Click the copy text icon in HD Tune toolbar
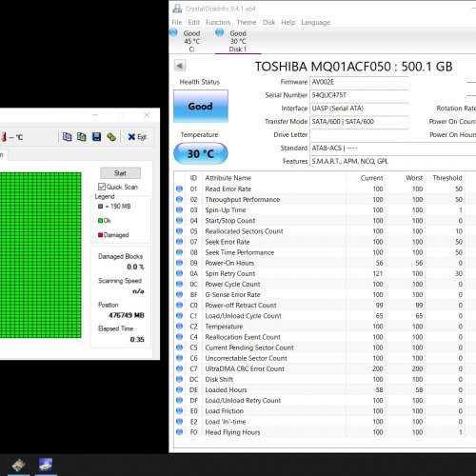 67,137
